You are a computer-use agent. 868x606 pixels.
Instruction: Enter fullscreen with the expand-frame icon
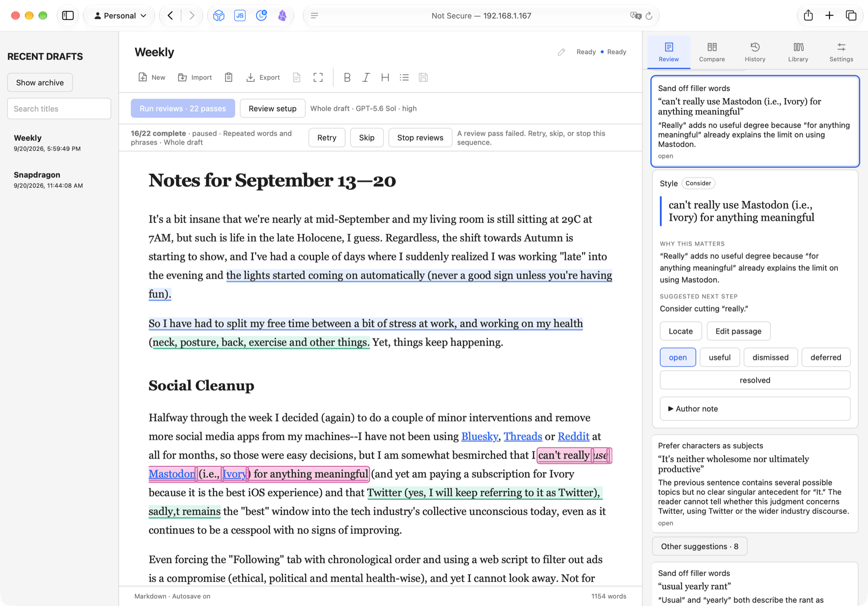[318, 77]
